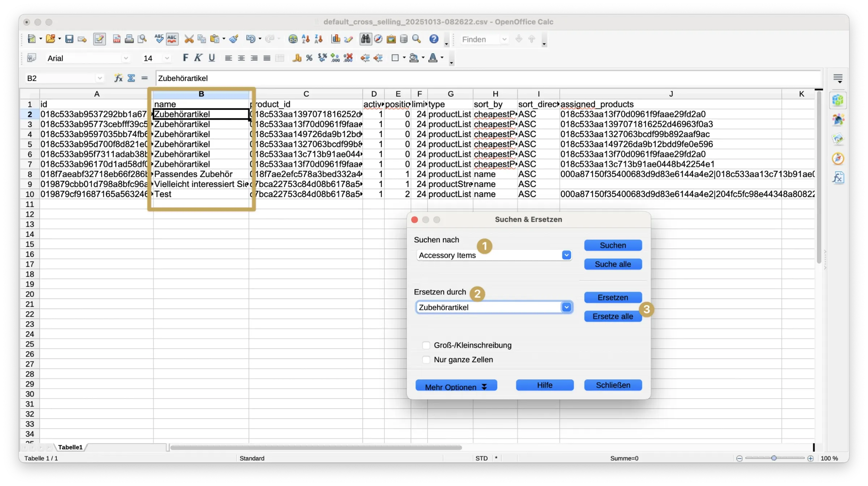Expand the Suchen nach dropdown
The width and height of the screenshot is (868, 486).
pyautogui.click(x=566, y=255)
